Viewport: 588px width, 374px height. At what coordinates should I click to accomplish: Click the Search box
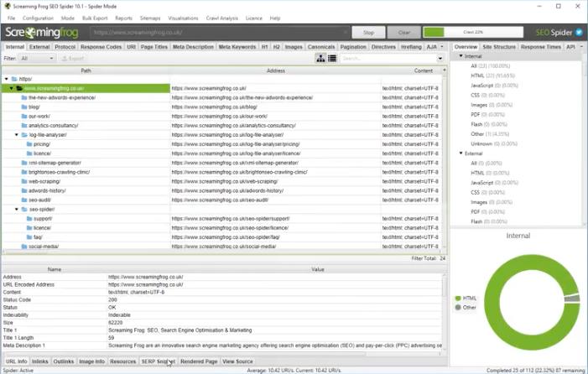388,59
